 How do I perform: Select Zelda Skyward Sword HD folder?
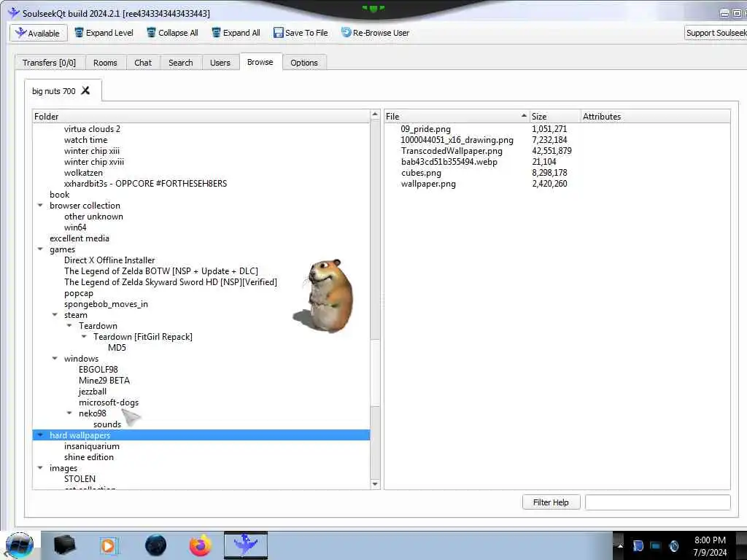pyautogui.click(x=171, y=282)
